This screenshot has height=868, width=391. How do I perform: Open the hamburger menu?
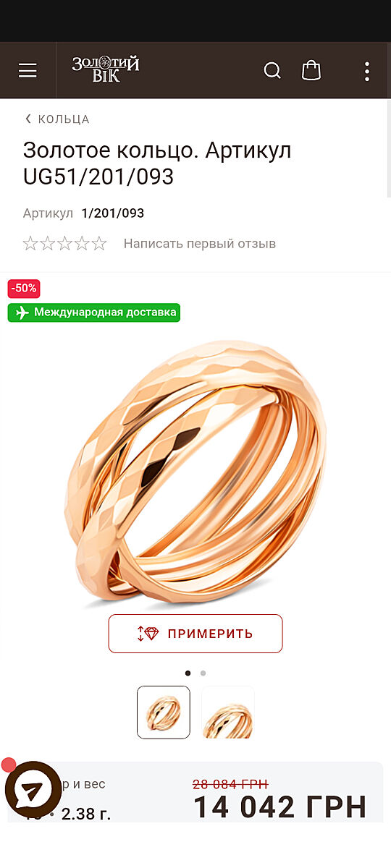pos(28,70)
